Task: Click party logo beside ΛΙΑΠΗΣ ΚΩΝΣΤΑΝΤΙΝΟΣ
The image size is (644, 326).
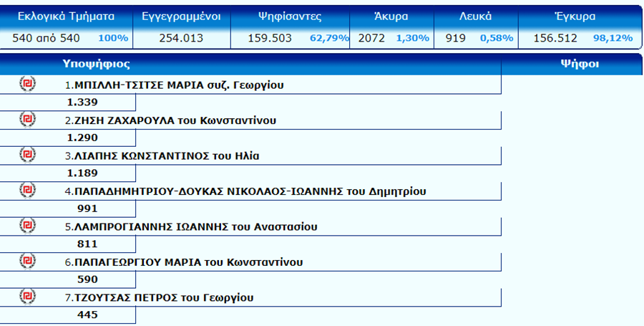Action: pyautogui.click(x=27, y=155)
